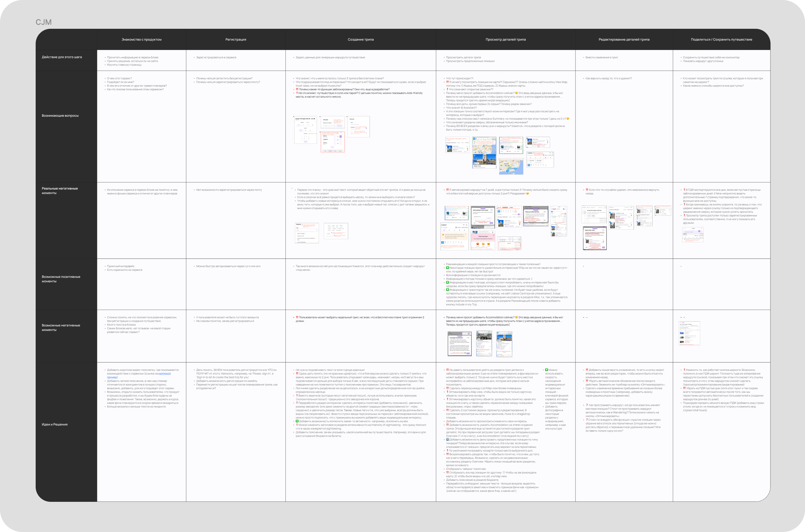The image size is (805, 532).
Task: Click 'Что значит AI Assistant?' question
Action: point(461,108)
